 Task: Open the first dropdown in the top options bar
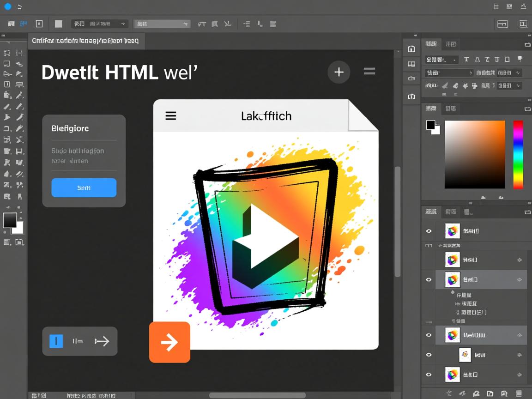pyautogui.click(x=99, y=24)
